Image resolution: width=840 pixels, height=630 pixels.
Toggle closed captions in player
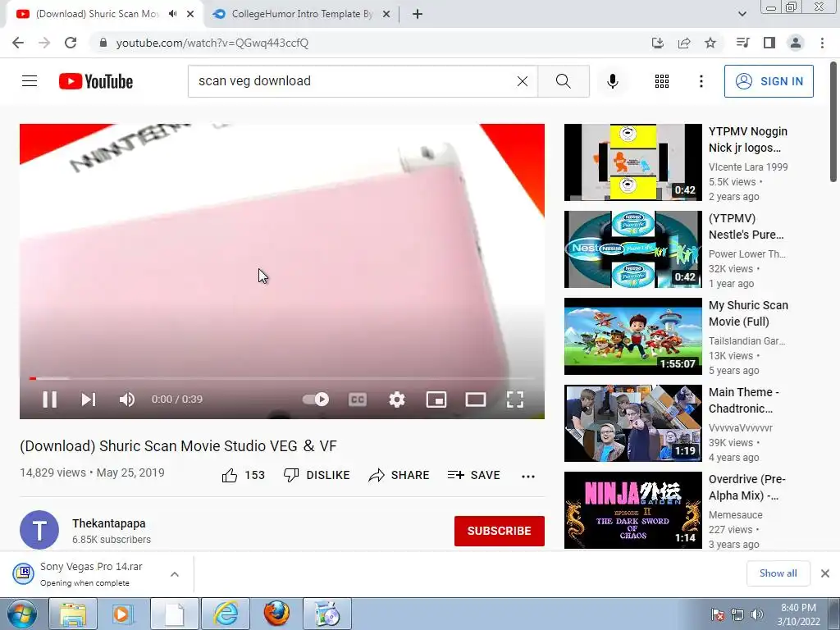[x=358, y=399]
